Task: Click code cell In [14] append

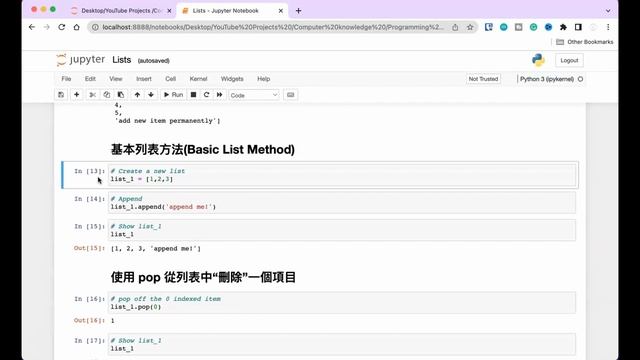Action: (342, 203)
